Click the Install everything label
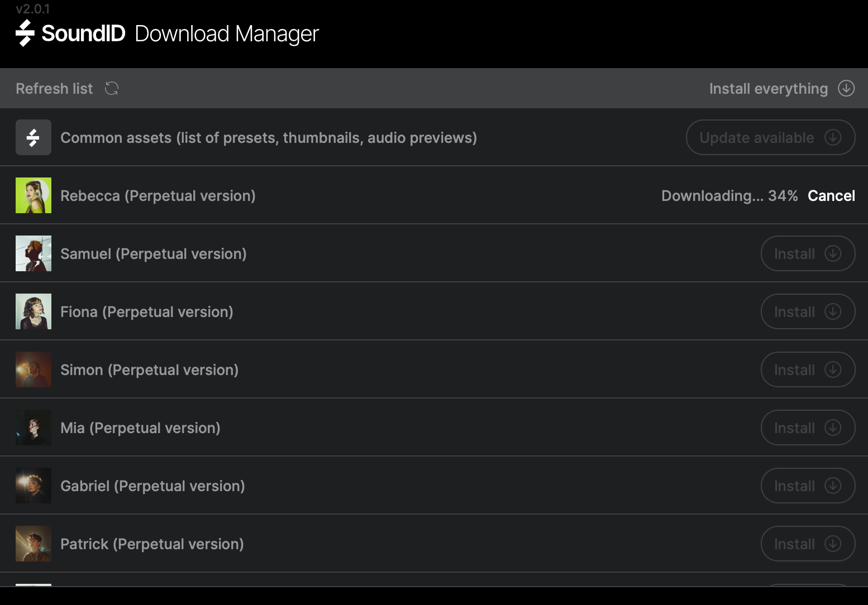The height and width of the screenshot is (605, 868). click(768, 89)
